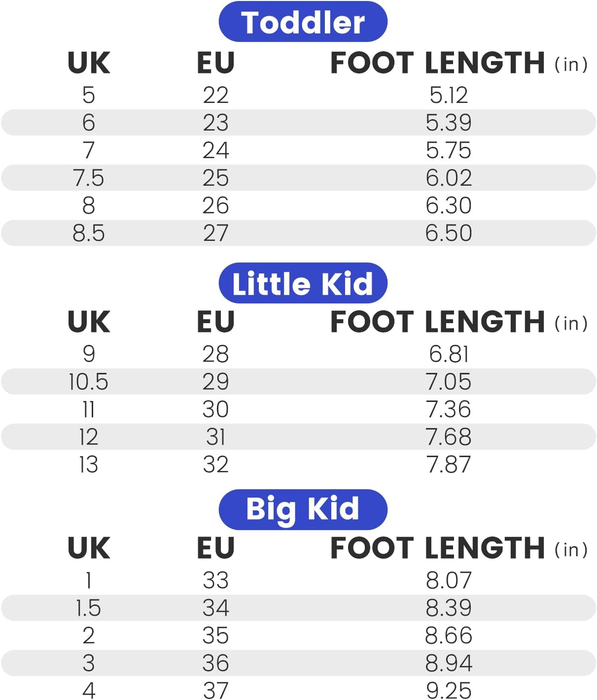
Task: Click the 5.12 foot length value
Action: 449,95
